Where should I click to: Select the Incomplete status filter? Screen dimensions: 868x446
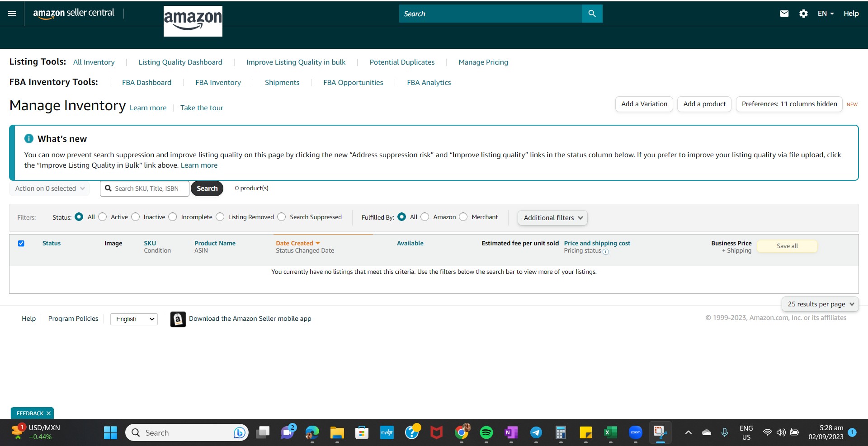point(173,217)
